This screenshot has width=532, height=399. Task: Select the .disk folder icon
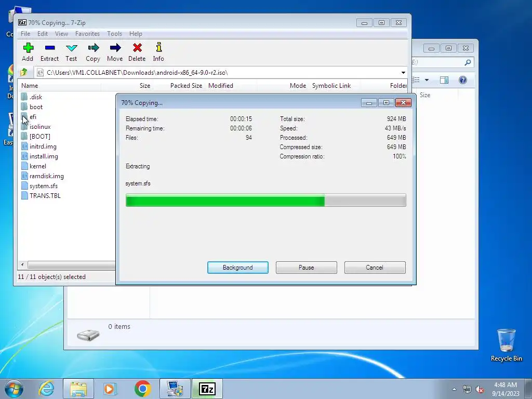(24, 97)
